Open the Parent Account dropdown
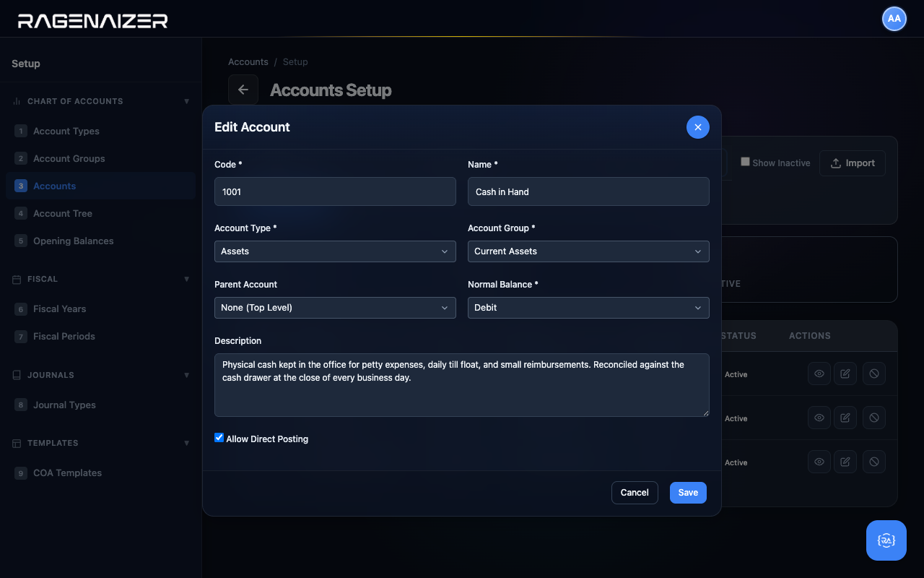This screenshot has width=924, height=578. click(x=335, y=308)
